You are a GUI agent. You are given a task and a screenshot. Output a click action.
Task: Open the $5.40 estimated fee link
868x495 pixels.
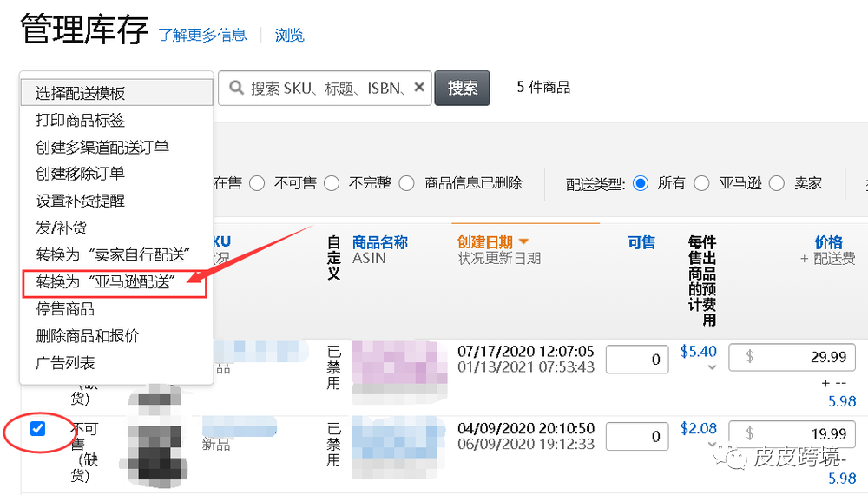pos(698,351)
